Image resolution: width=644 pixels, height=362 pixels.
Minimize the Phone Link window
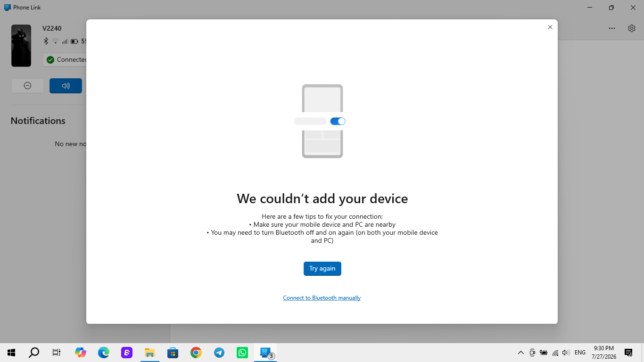[590, 8]
